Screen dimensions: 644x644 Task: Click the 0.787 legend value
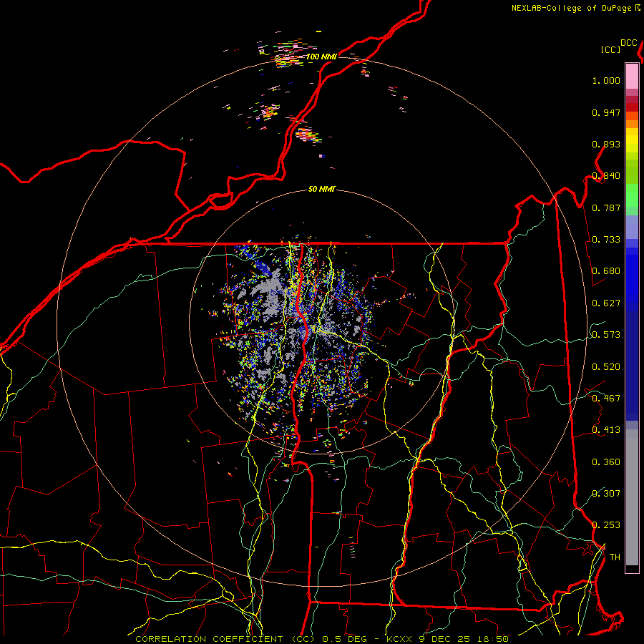[606, 208]
